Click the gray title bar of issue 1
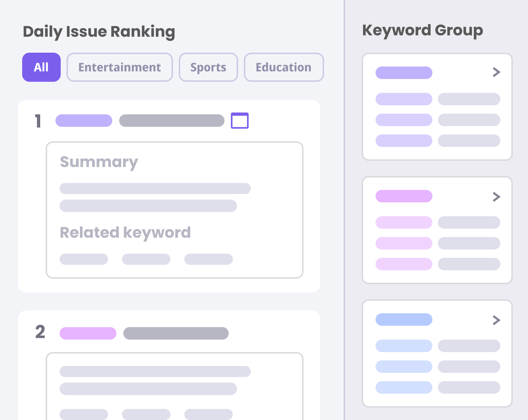 tap(172, 121)
